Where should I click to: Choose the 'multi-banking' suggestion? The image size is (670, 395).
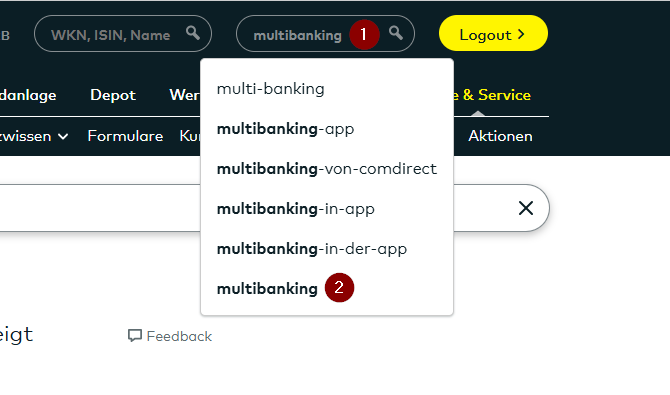coord(270,89)
